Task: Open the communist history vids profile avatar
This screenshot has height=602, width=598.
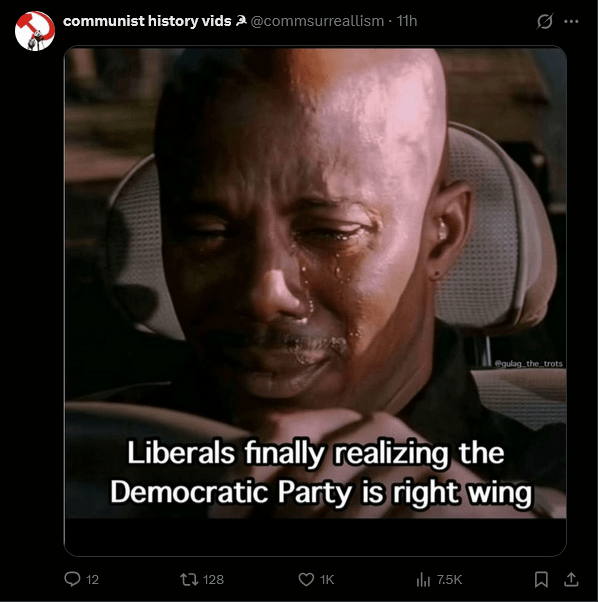Action: pyautogui.click(x=35, y=31)
